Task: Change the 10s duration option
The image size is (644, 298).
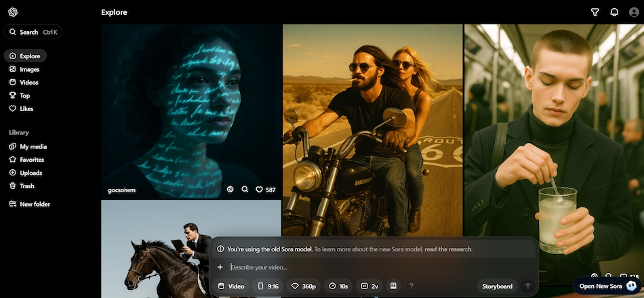Action: (338, 286)
